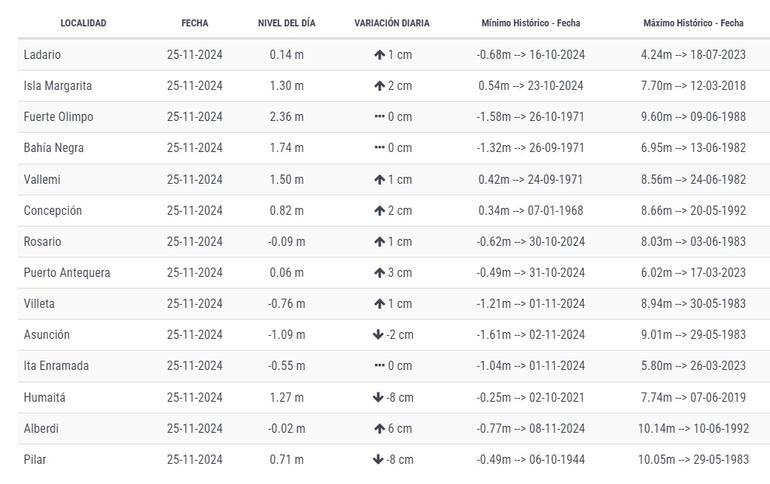This screenshot has width=770, height=484.
Task: Select the Rosario locality name
Action: (x=42, y=242)
